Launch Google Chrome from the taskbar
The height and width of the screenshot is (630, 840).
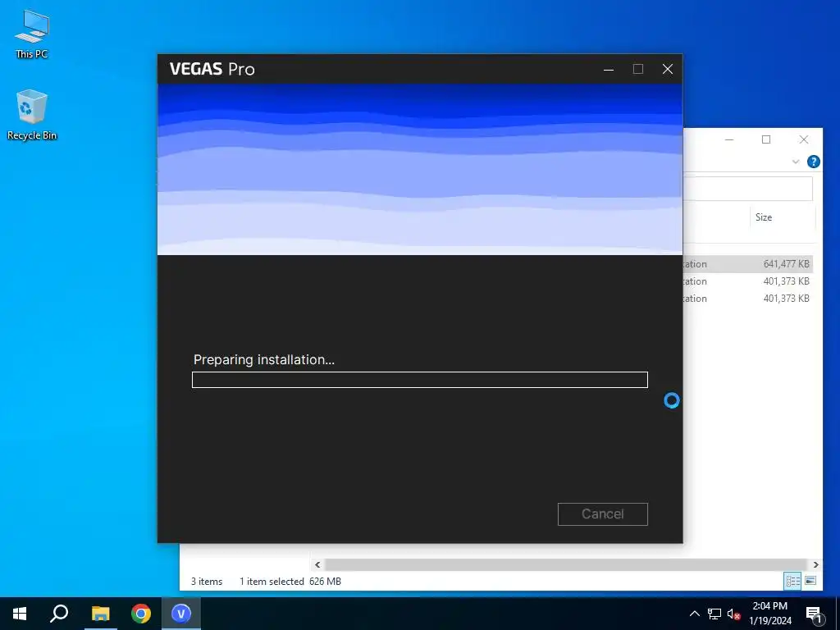pos(141,614)
